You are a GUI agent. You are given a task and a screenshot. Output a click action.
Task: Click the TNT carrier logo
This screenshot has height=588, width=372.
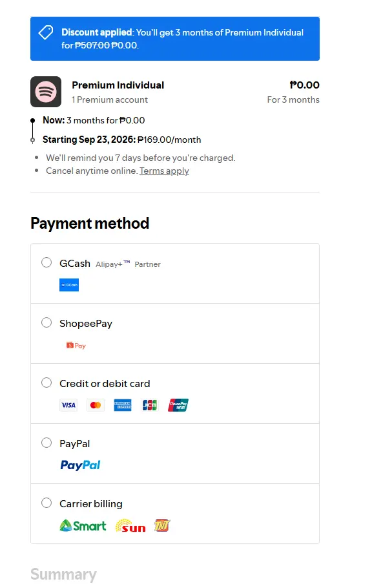click(x=162, y=525)
